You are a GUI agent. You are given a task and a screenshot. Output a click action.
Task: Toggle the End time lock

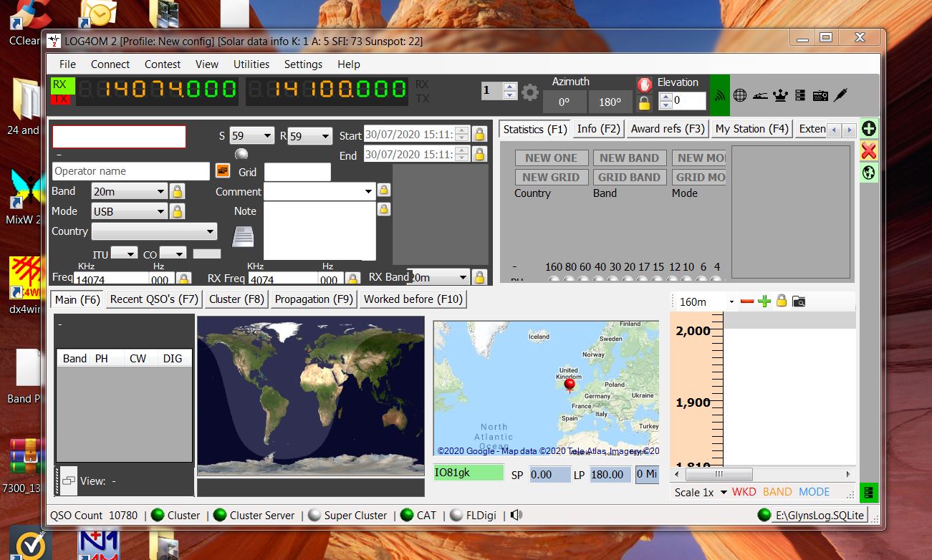(479, 154)
